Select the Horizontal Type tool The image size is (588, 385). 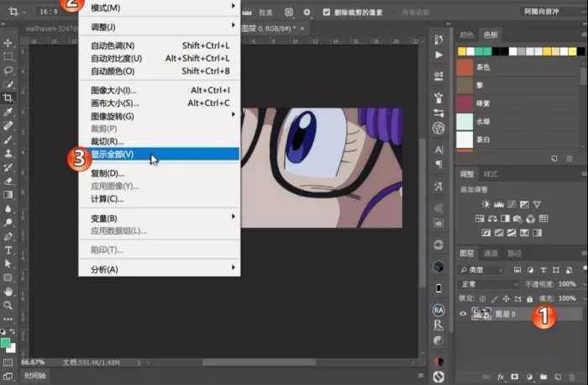tap(8, 250)
